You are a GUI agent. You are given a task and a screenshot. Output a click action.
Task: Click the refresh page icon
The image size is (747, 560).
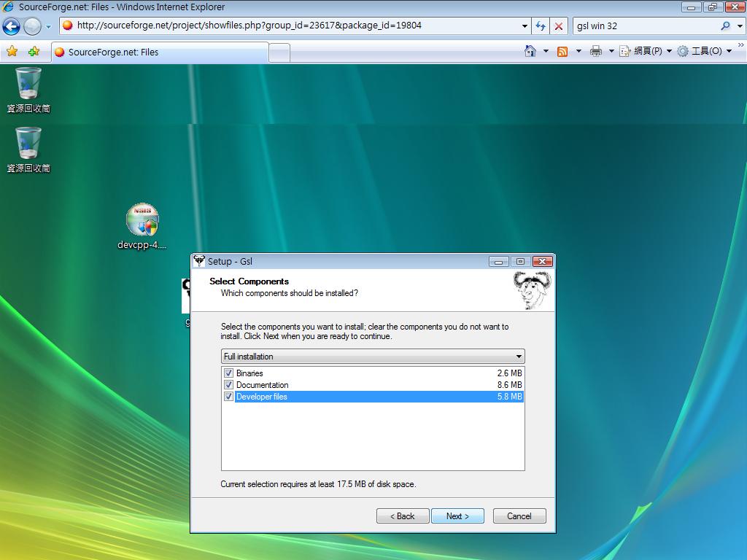pyautogui.click(x=541, y=26)
